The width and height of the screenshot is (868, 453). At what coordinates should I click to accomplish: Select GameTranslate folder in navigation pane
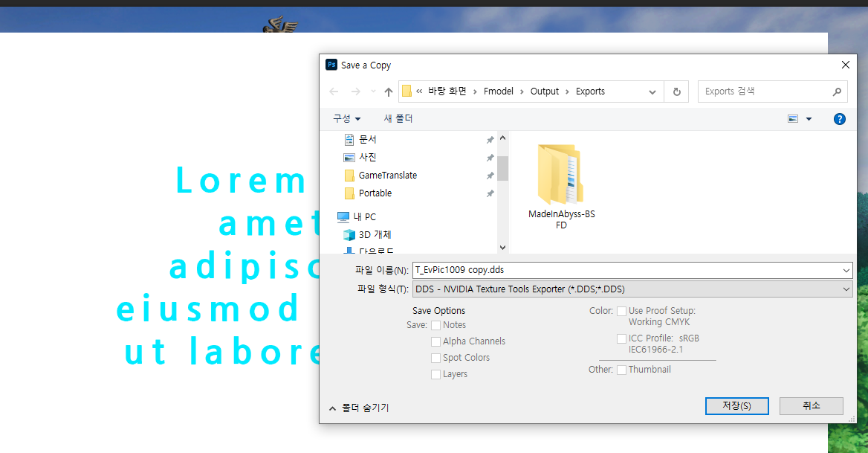pos(387,176)
